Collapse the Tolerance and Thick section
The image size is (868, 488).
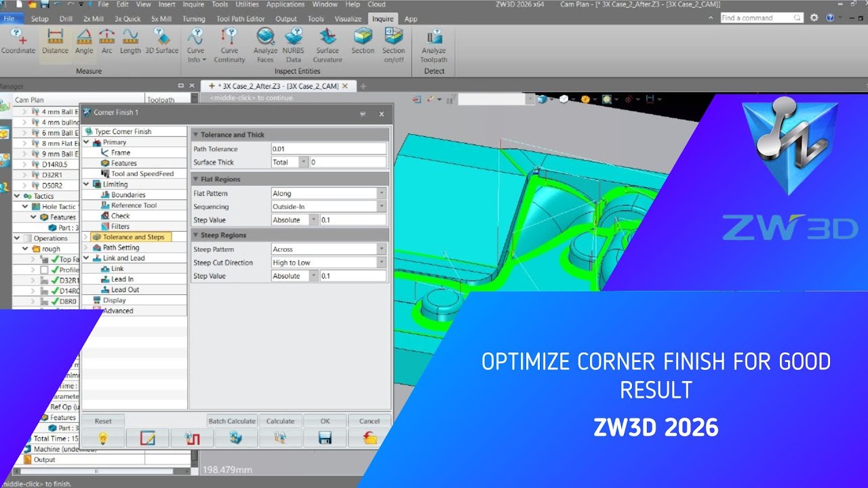(196, 135)
